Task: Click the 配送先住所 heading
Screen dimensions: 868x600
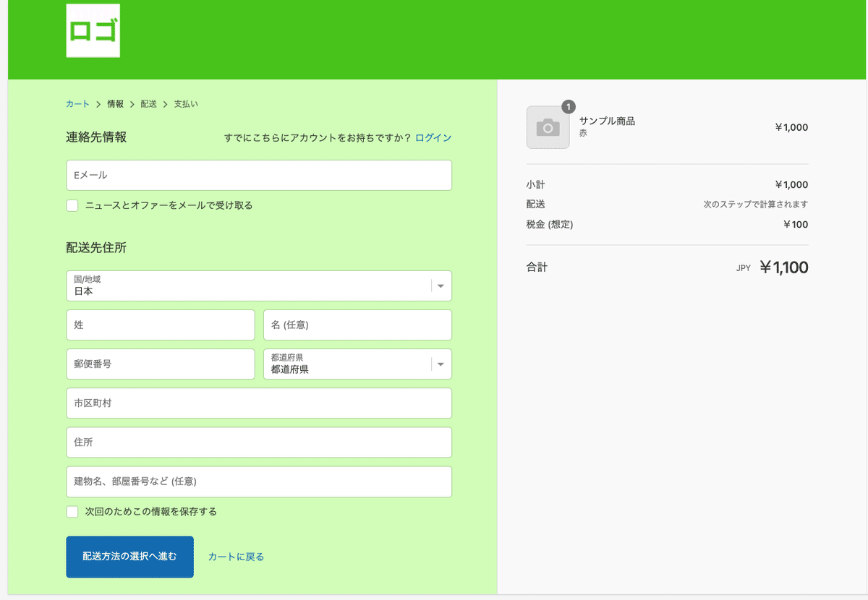Action: (x=96, y=248)
